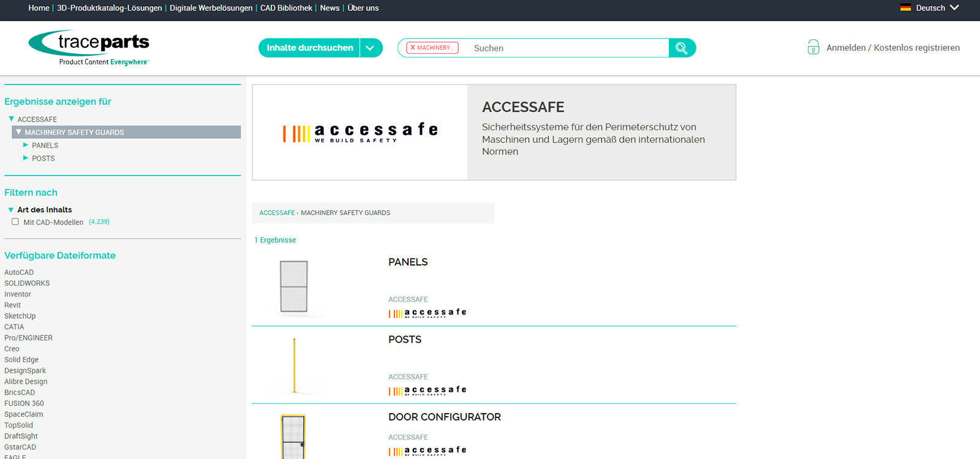Open the POSTS result title

click(405, 340)
